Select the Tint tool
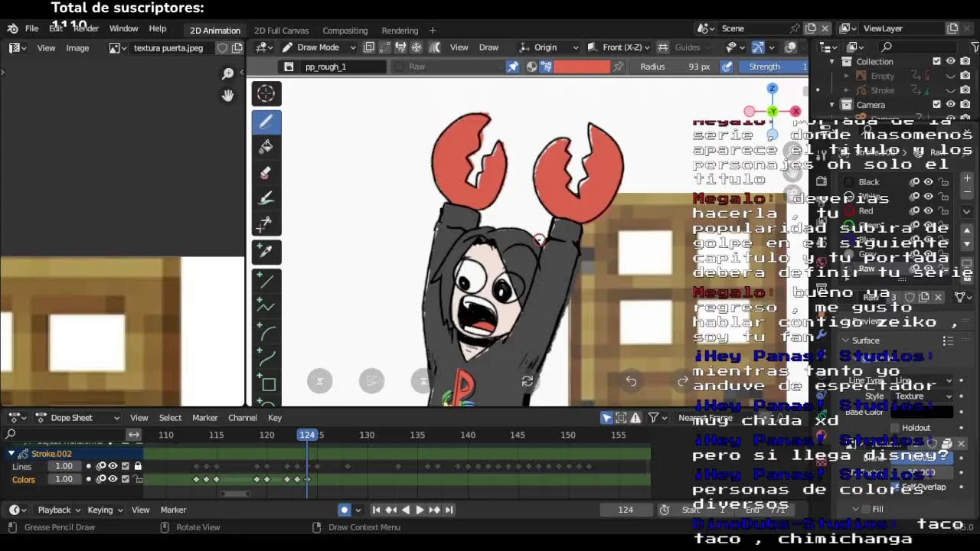The image size is (980, 551). pos(266,199)
